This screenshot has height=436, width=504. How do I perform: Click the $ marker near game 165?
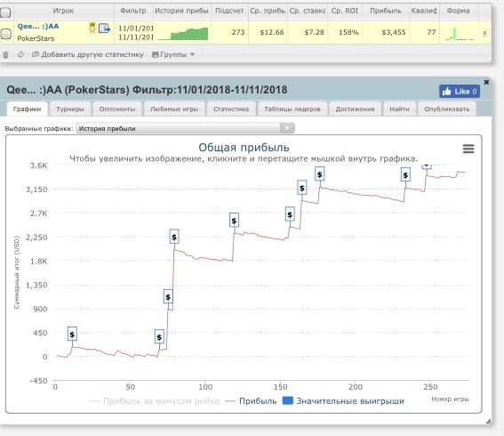click(x=302, y=188)
